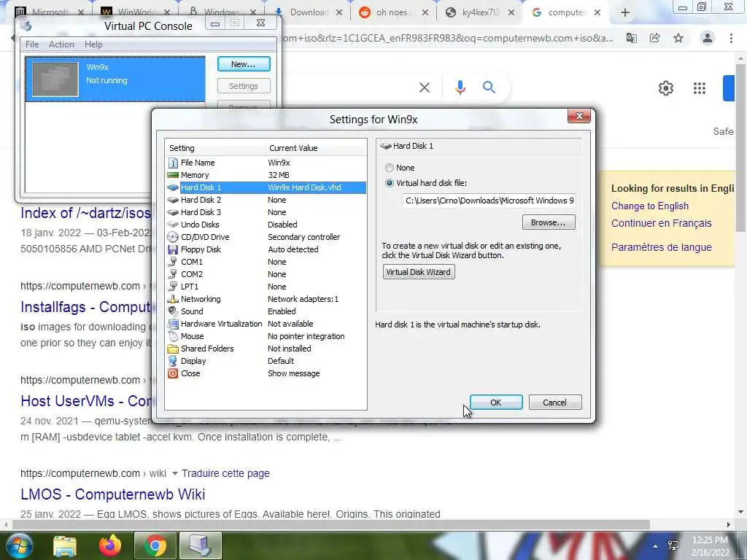Select the Memory setting icon
Viewport: 747px width, 560px height.
click(173, 175)
